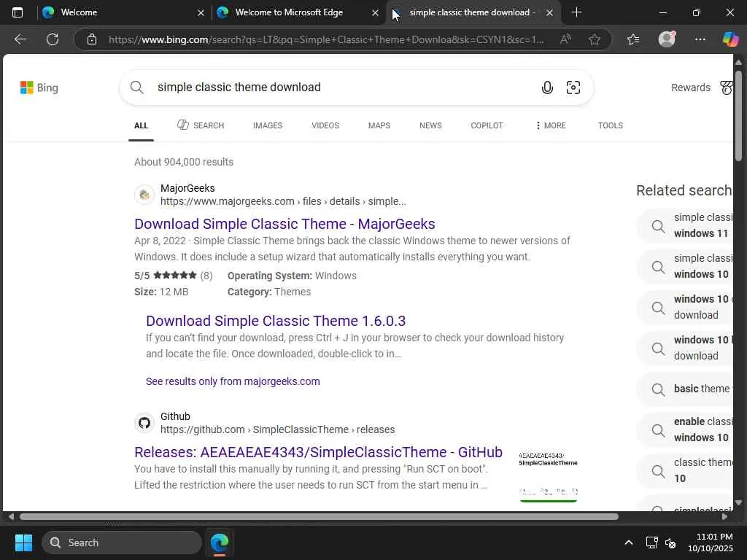The image size is (747, 560).
Task: Open the muted volume tray icon
Action: [670, 542]
